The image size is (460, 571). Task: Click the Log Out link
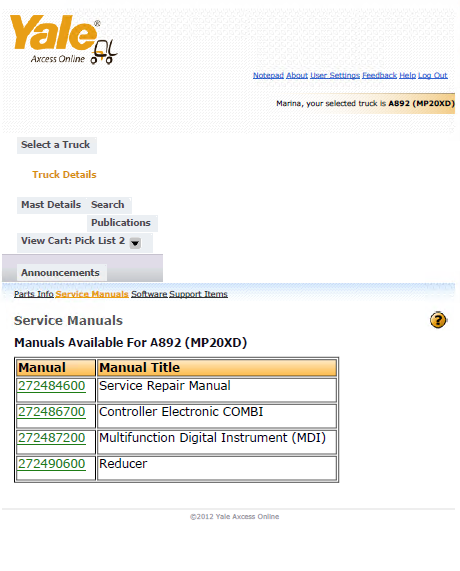[433, 75]
